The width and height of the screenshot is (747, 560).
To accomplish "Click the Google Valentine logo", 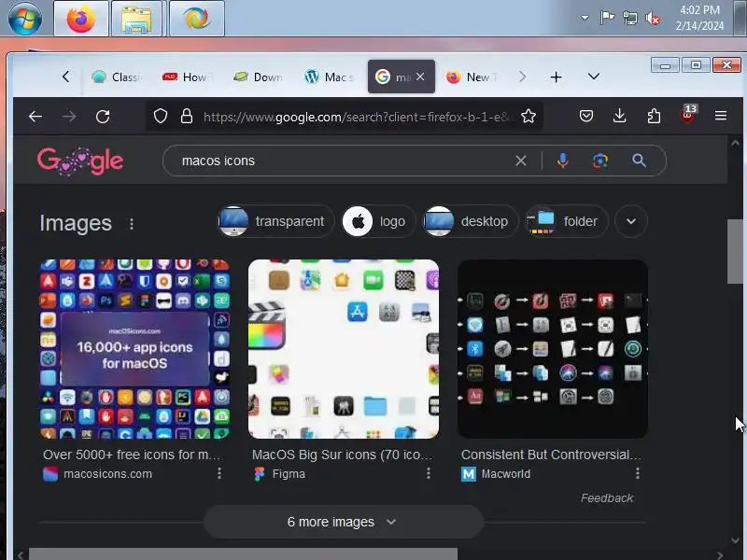I will 80,161.
